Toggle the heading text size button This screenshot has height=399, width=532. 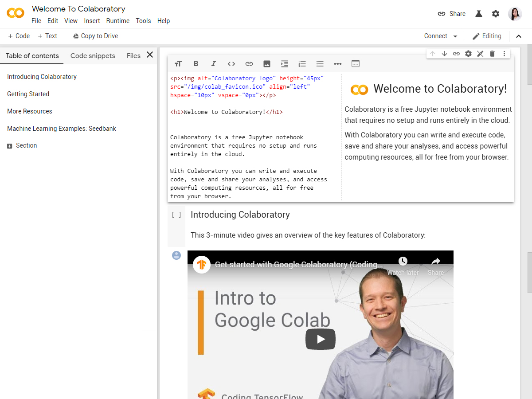[178, 64]
